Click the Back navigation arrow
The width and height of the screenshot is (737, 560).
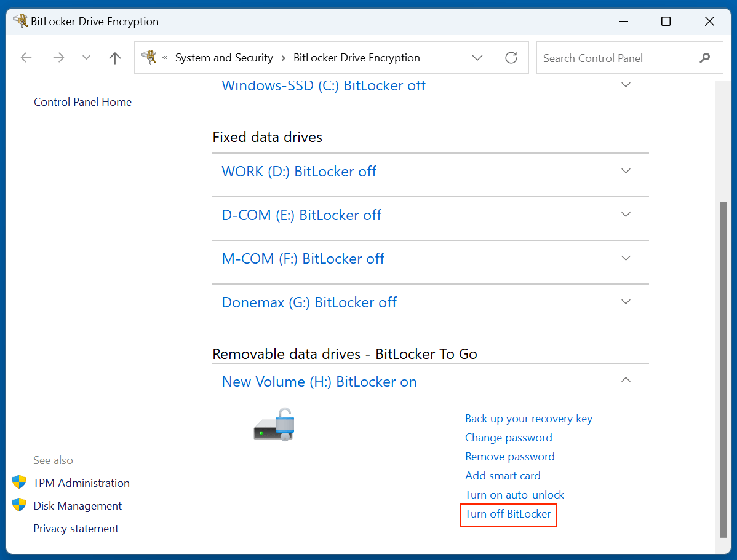pos(26,57)
